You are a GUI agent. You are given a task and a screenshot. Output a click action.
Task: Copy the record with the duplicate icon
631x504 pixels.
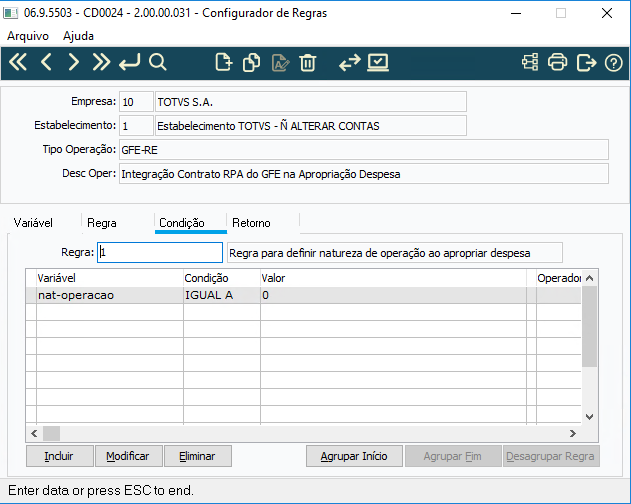point(252,62)
